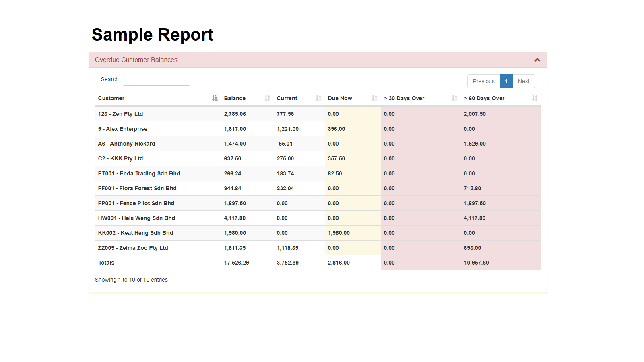Click the KK002 - Keat Heng Sdn Bhd entry
Screen dimensions: 644x362
coord(136,233)
